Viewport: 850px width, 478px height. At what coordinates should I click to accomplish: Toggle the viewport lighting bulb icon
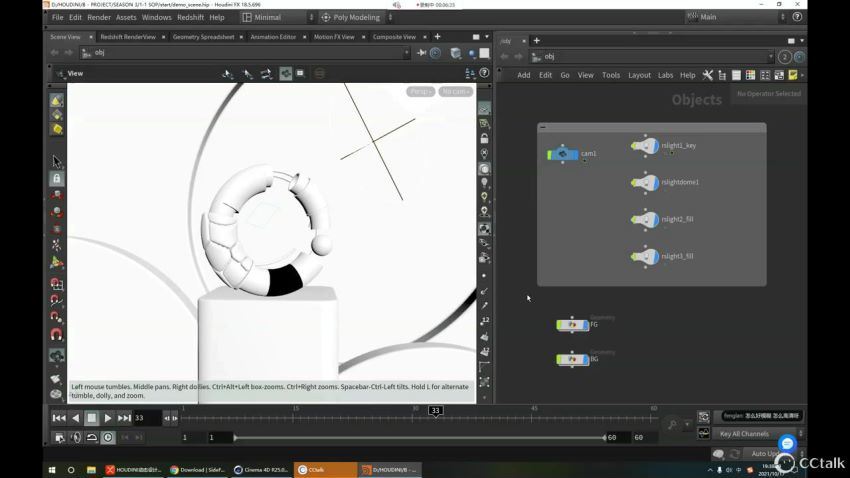(x=484, y=183)
